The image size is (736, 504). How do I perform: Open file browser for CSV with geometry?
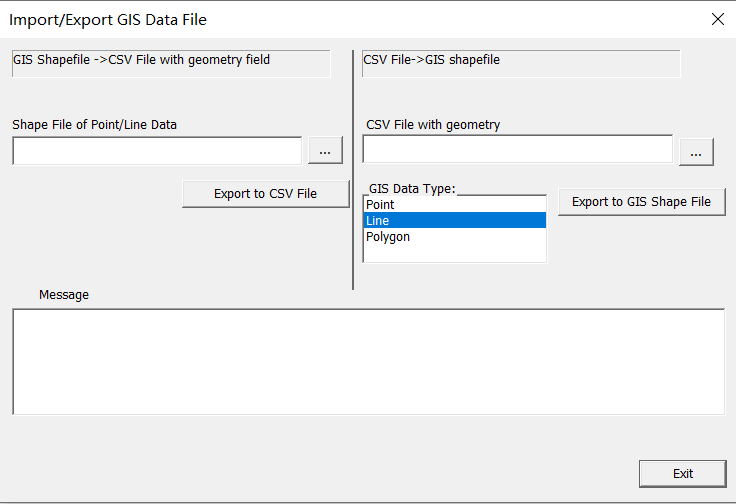click(696, 152)
